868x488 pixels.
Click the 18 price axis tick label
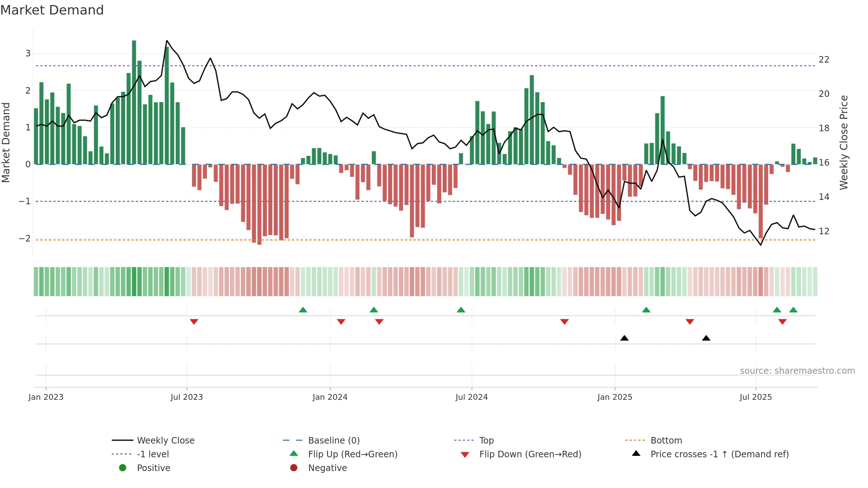tap(824, 128)
